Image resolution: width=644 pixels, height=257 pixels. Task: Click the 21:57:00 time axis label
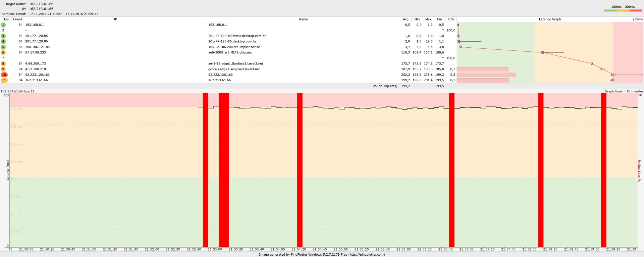coord(466,250)
